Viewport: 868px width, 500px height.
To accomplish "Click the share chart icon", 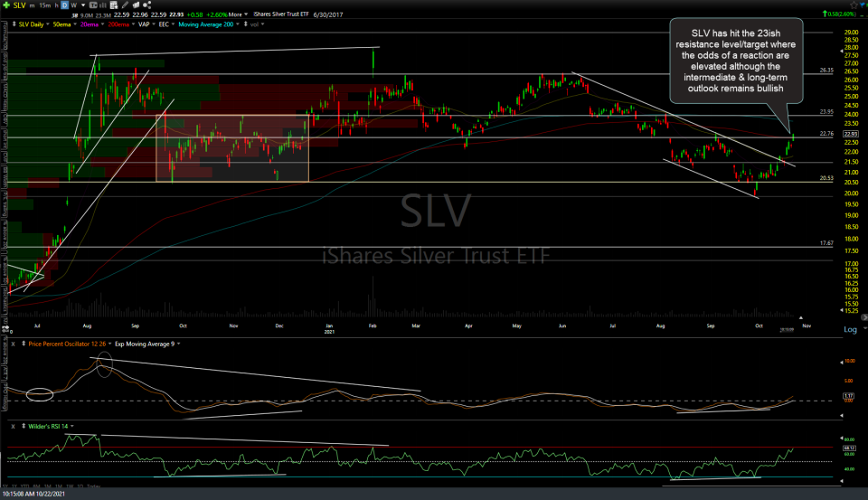I will pos(146,5).
